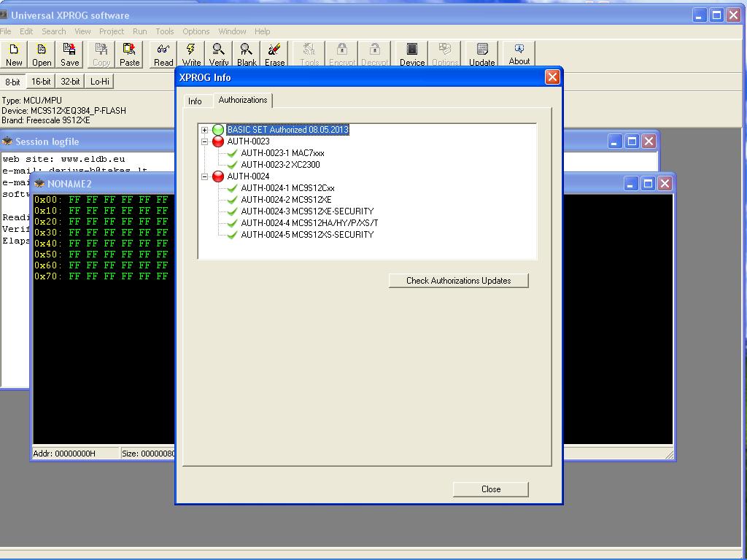The image size is (747, 560).
Task: Select AUTH-0024-3 MC9S12XE-SECURITY tree item
Action: tap(307, 211)
